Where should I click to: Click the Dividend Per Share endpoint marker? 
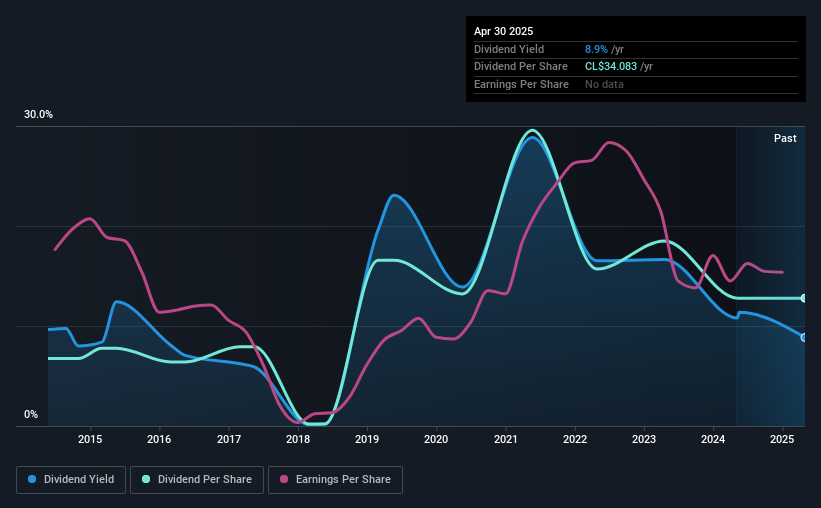tap(804, 298)
